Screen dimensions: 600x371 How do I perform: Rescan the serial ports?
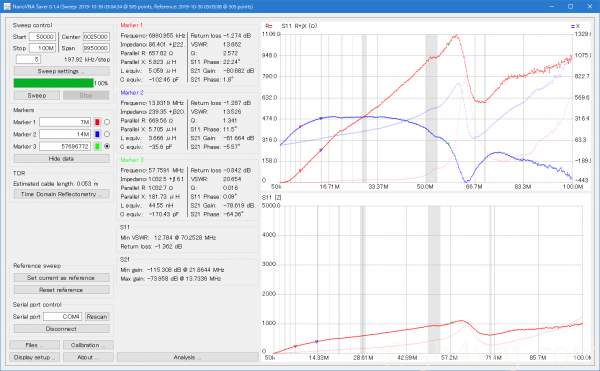[x=97, y=317]
